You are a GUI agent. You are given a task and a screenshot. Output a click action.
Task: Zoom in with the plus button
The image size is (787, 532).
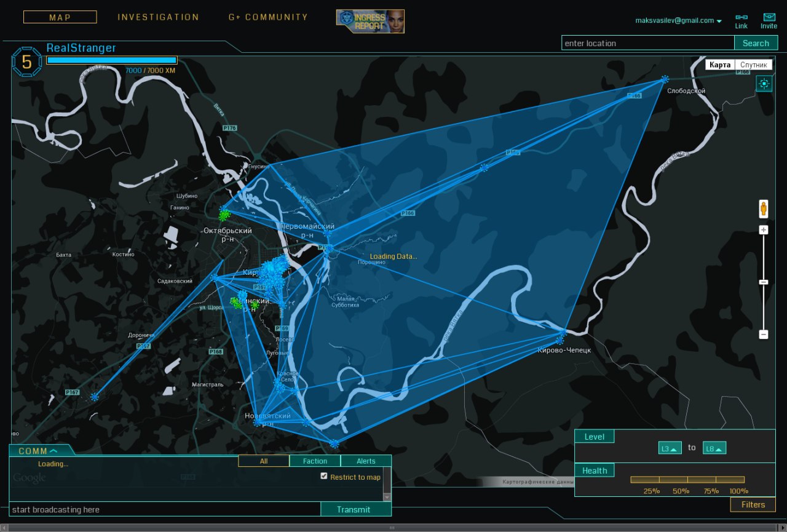764,230
